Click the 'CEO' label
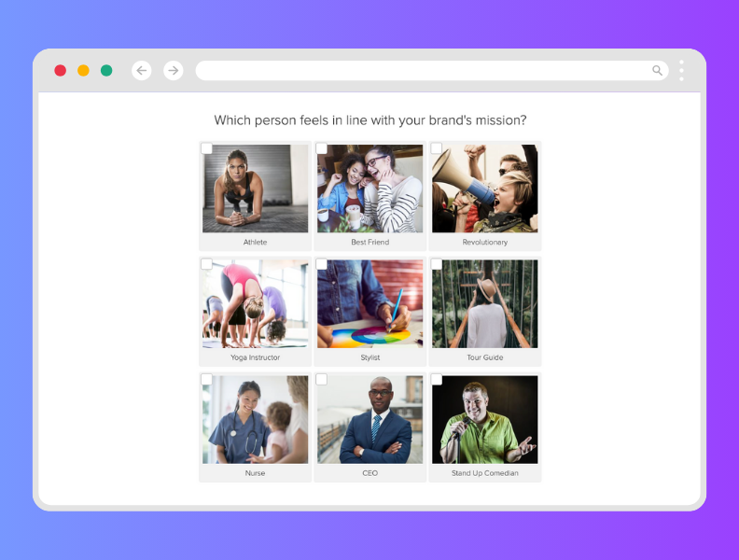Screen dimensions: 739x560 coord(370,473)
